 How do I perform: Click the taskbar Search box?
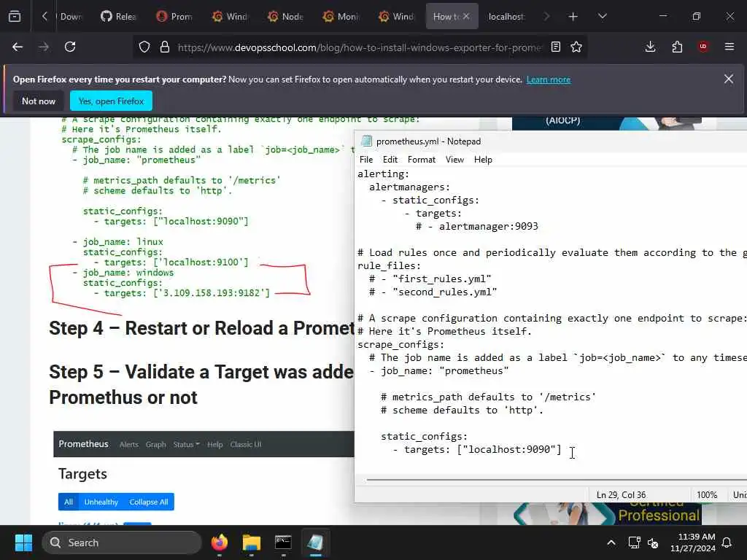122,542
